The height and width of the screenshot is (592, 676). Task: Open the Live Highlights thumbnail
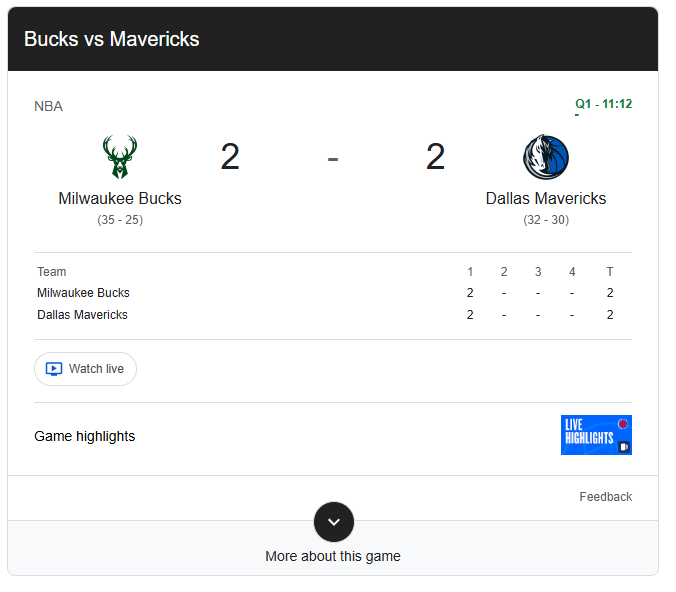pyautogui.click(x=596, y=435)
